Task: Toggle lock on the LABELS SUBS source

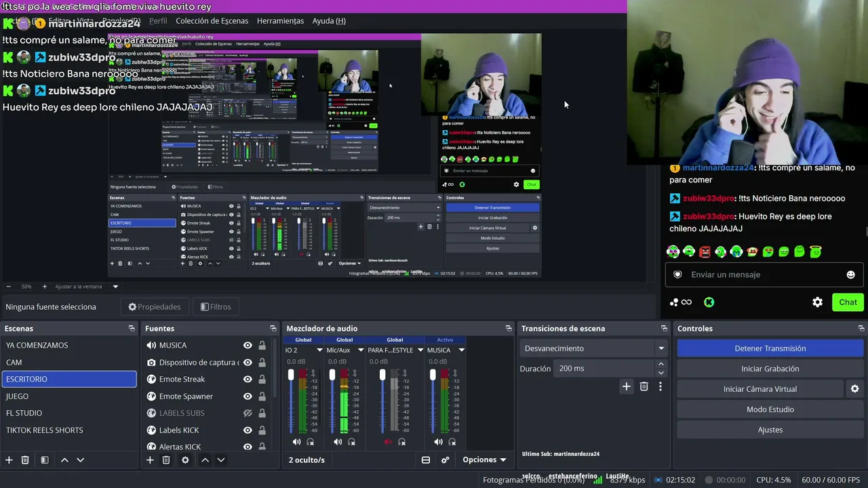Action: [262, 413]
